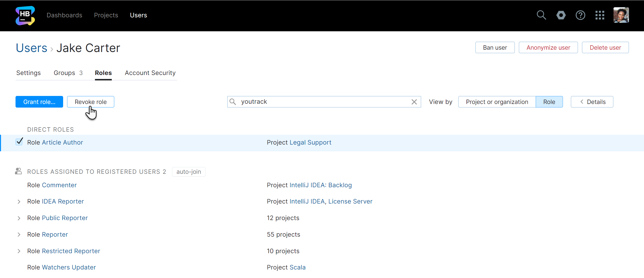The height and width of the screenshot is (278, 644).
Task: Expand the Restricted Reporter role row
Action: (19, 251)
